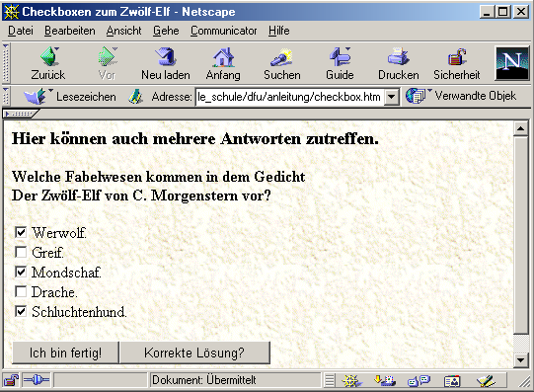
Task: Open Lesezeichen bookmarks menu
Action: coord(70,97)
